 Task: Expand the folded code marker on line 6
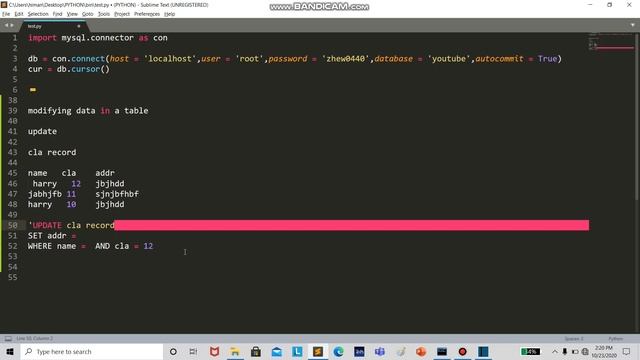click(33, 90)
